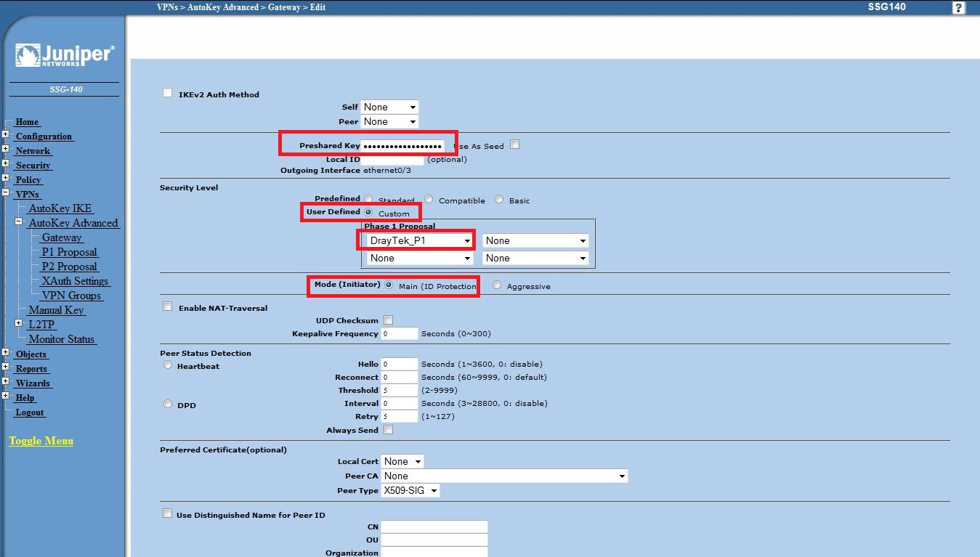Expand the Network plus icon
The width and height of the screenshot is (980, 557).
tap(5, 150)
